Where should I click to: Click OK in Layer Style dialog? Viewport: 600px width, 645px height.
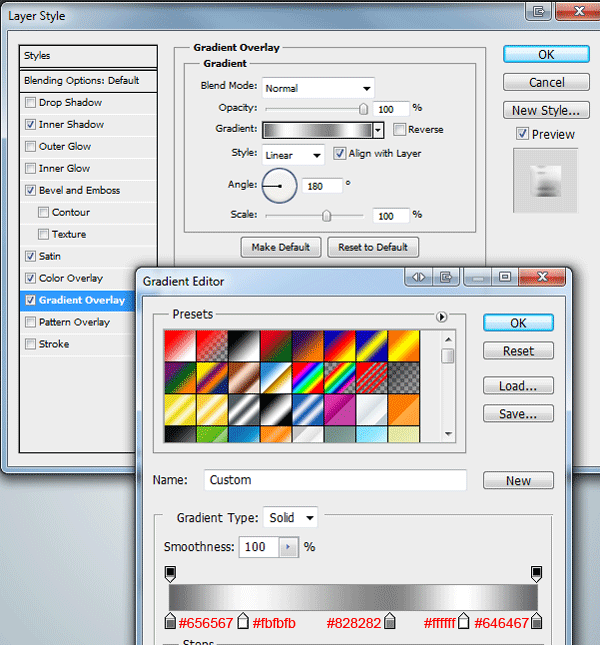pos(546,54)
